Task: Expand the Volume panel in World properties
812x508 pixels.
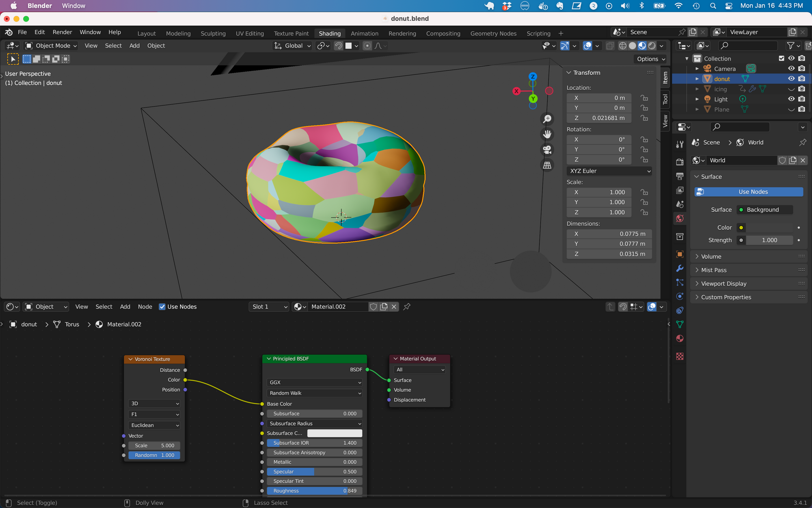Action: click(711, 256)
